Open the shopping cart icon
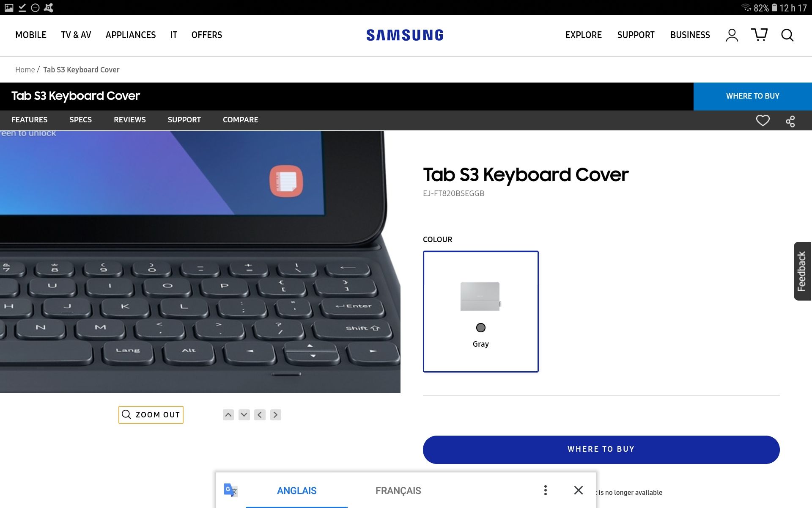This screenshot has height=508, width=812. tap(760, 35)
